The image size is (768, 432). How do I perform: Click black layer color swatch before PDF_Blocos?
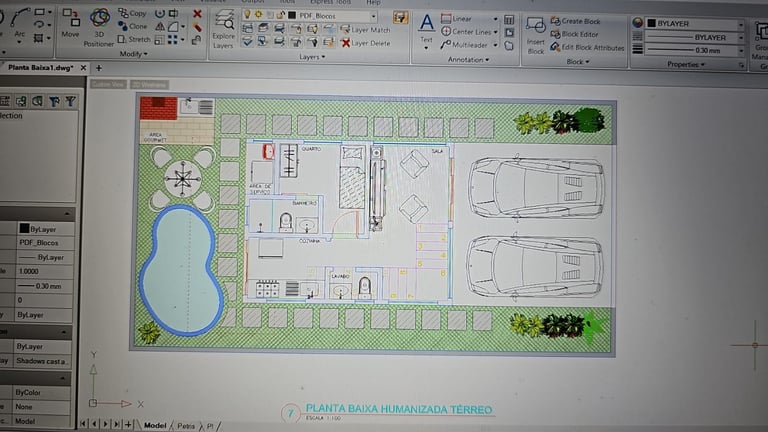pyautogui.click(x=292, y=16)
